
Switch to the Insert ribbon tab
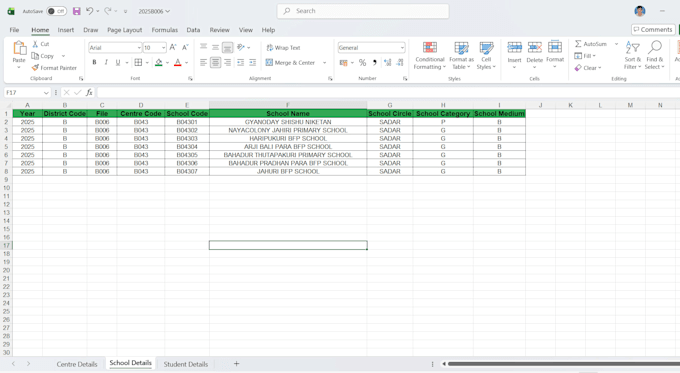(66, 30)
